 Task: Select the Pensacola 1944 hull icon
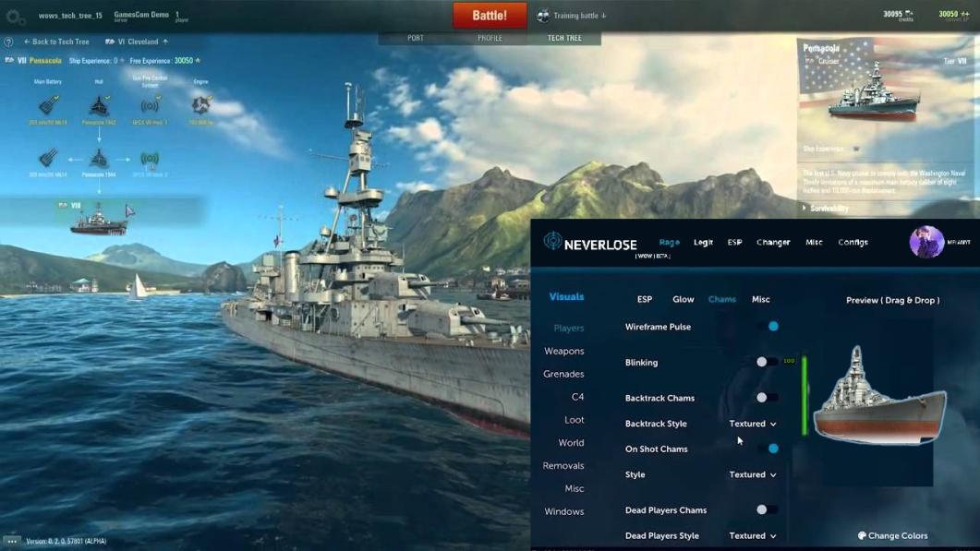click(x=99, y=158)
